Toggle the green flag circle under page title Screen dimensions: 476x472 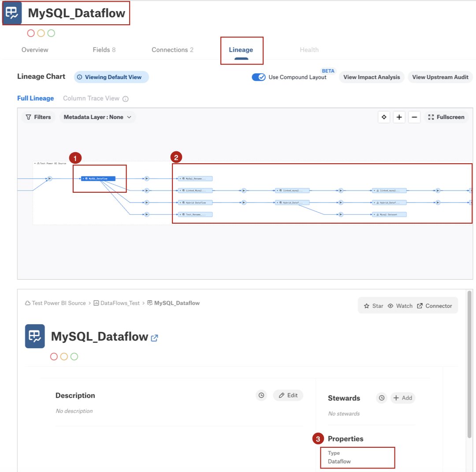point(51,33)
